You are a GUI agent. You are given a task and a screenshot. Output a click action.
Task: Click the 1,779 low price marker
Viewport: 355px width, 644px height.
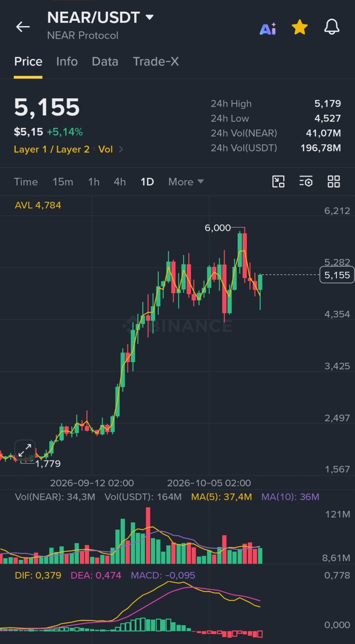48,464
